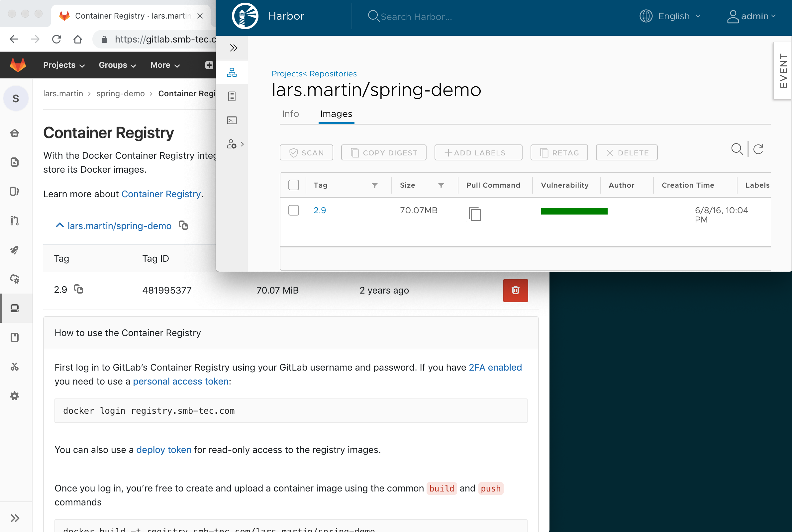Click the green vulnerability bar for tag 2.9
Screen dimensions: 792x532
point(574,211)
